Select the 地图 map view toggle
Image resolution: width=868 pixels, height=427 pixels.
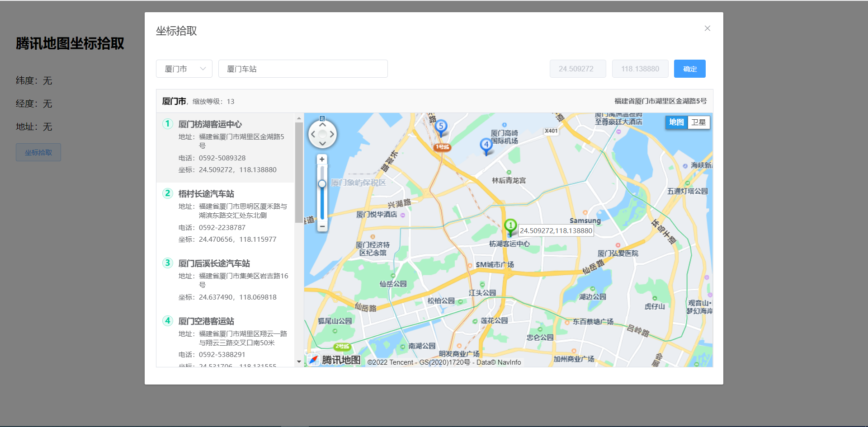click(676, 122)
